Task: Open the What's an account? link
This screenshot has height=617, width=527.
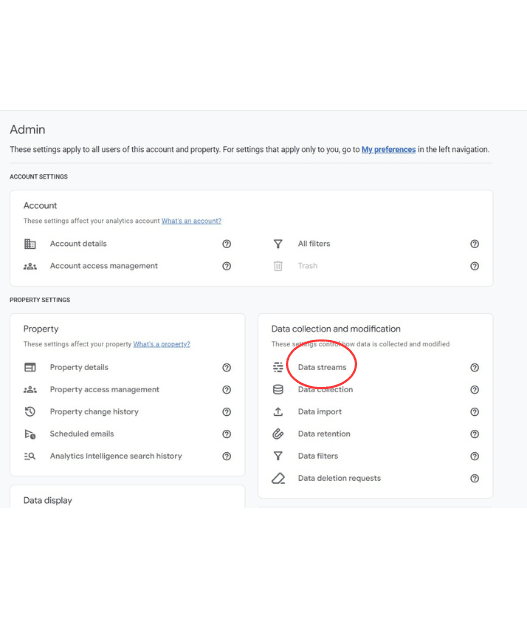Action: (191, 221)
